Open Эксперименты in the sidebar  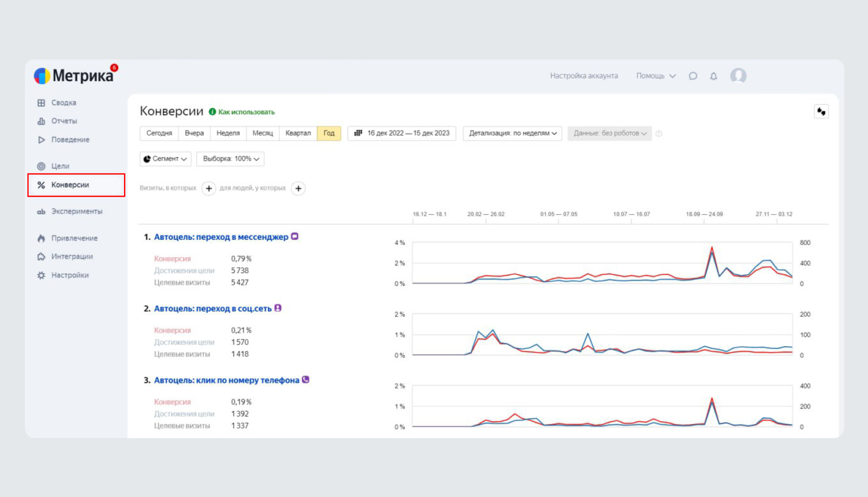(x=76, y=211)
